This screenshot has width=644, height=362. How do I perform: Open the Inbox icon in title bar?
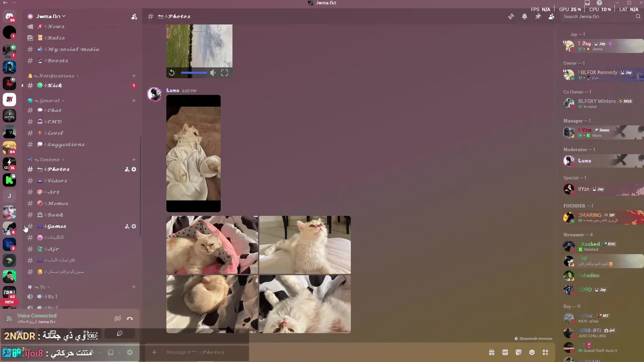coord(587,3)
